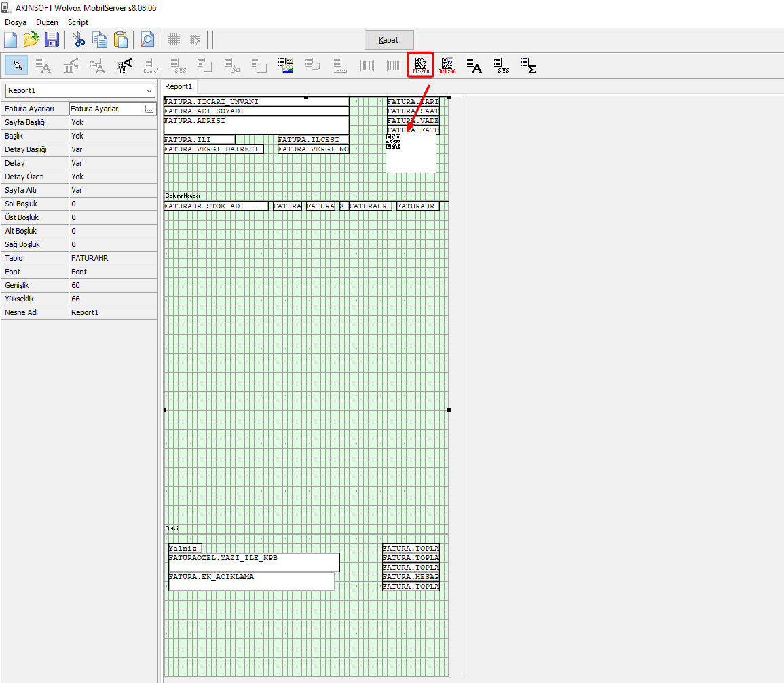Open the Script menu
Viewport: 784px width, 683px height.
point(78,22)
